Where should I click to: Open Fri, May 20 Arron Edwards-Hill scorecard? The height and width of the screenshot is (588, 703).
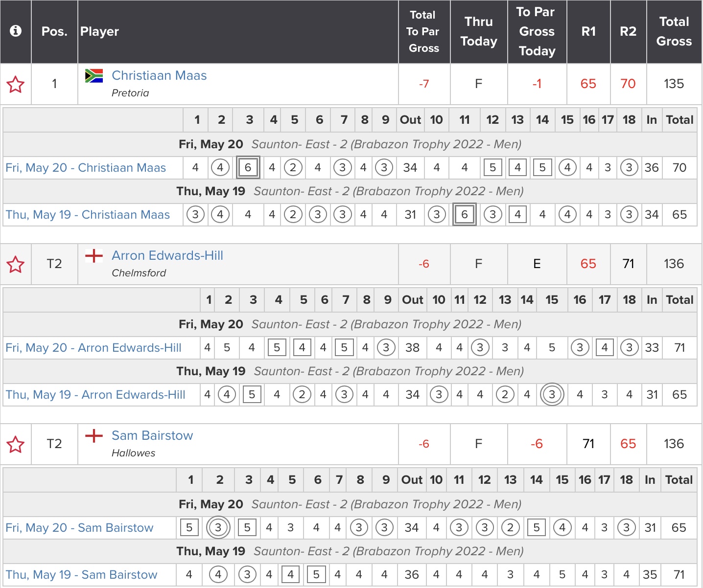click(94, 348)
